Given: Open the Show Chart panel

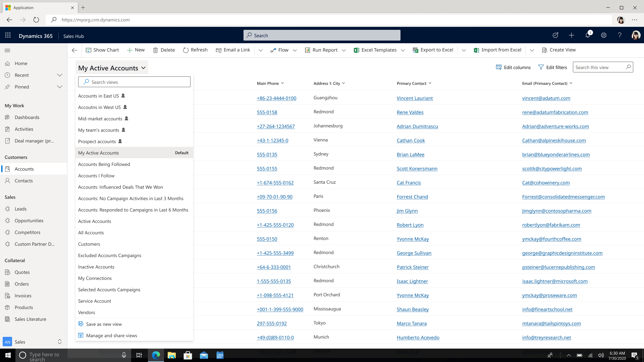Looking at the screenshot, I should pyautogui.click(x=102, y=50).
